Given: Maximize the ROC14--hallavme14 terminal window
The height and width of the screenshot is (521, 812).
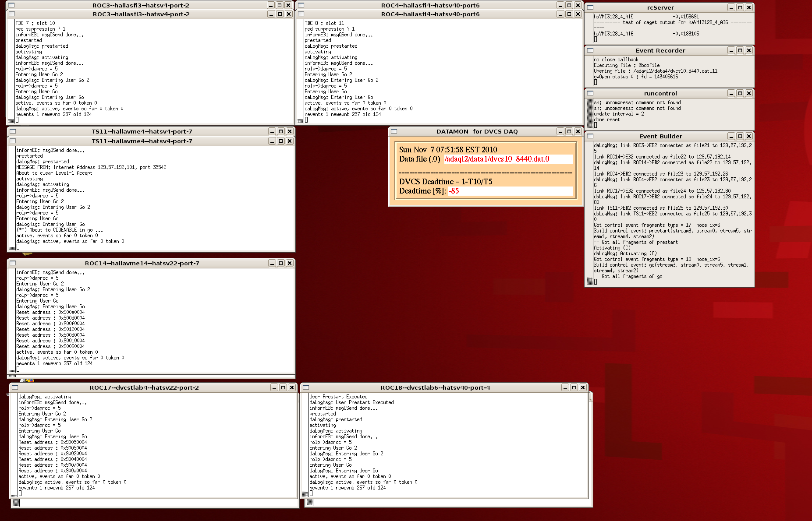Looking at the screenshot, I should click(281, 263).
